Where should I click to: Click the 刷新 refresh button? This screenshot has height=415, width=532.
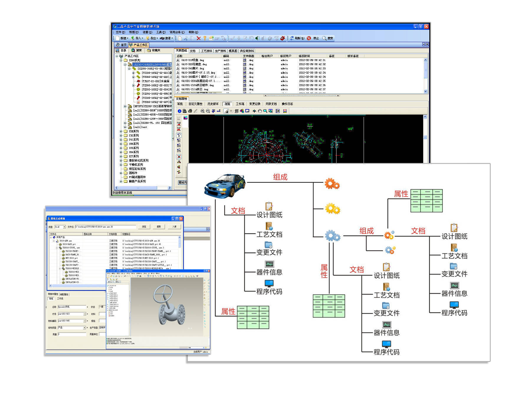pos(297,38)
